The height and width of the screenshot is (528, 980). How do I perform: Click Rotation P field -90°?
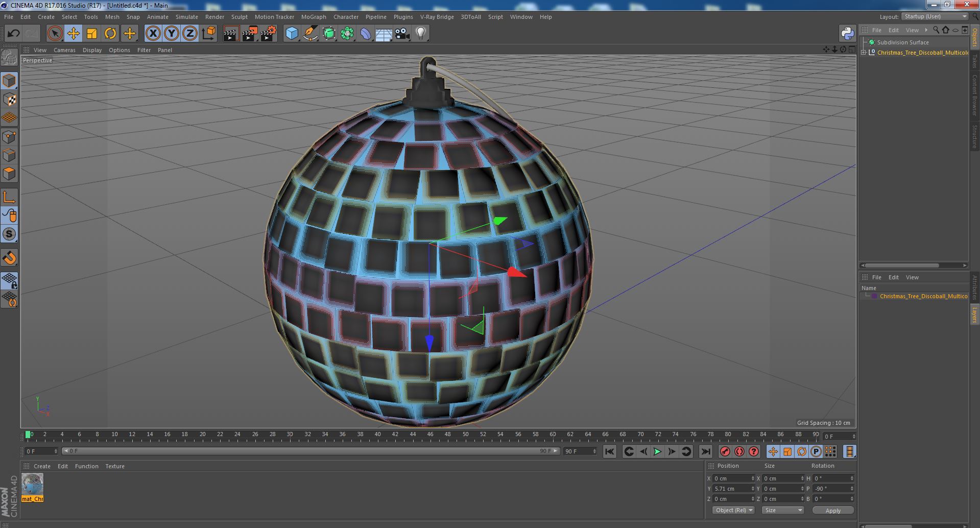tap(833, 489)
